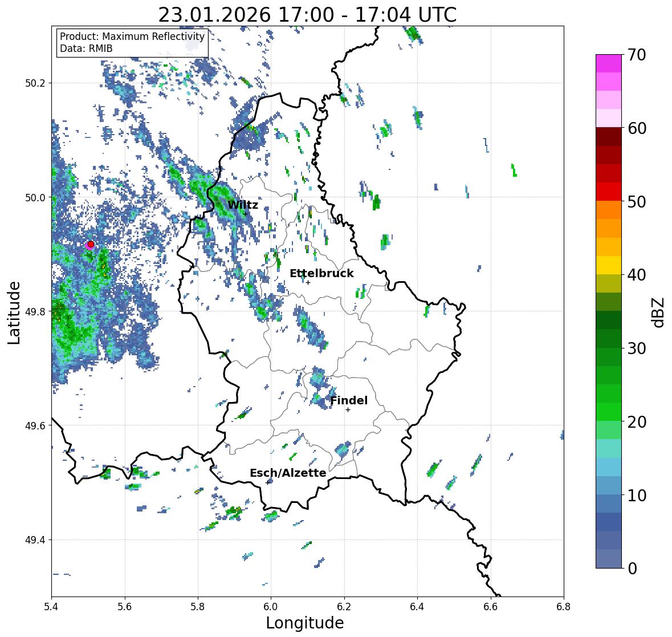Click the 'Data: RMIB' text
672x637 pixels.
86,48
